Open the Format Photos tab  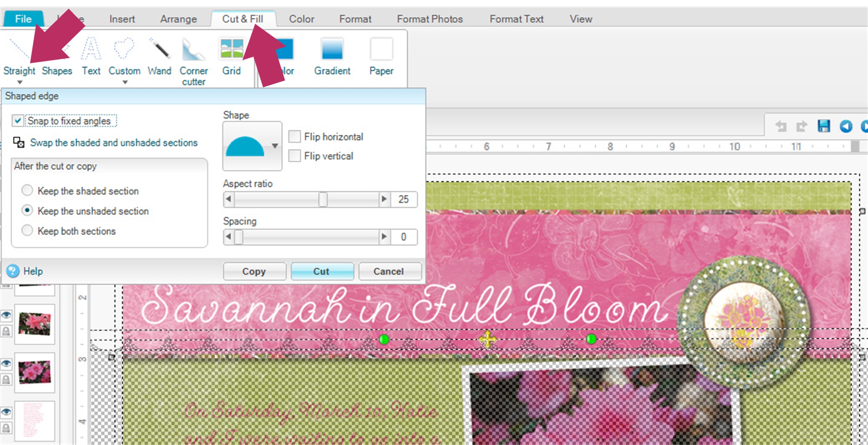430,19
